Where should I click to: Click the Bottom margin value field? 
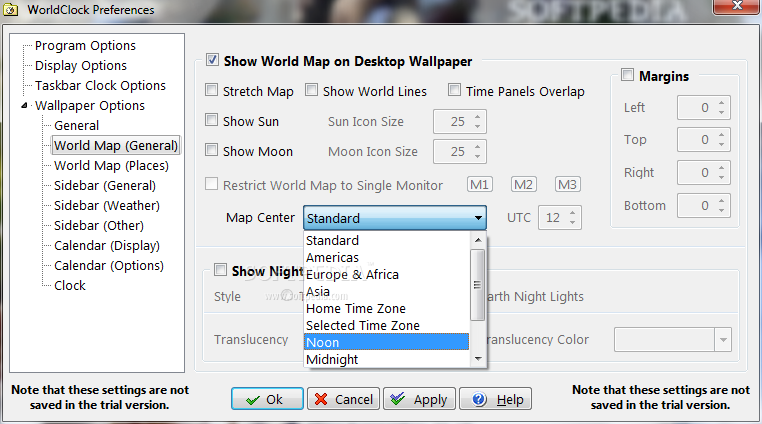click(x=696, y=206)
